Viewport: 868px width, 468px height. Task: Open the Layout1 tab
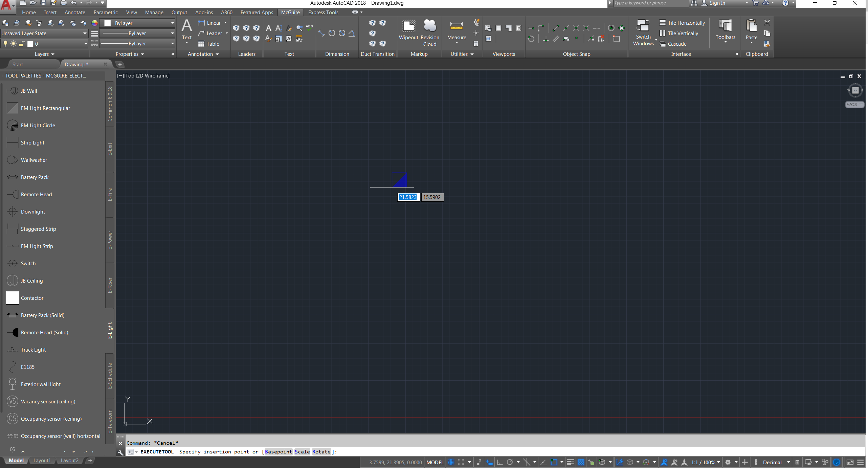click(42, 460)
